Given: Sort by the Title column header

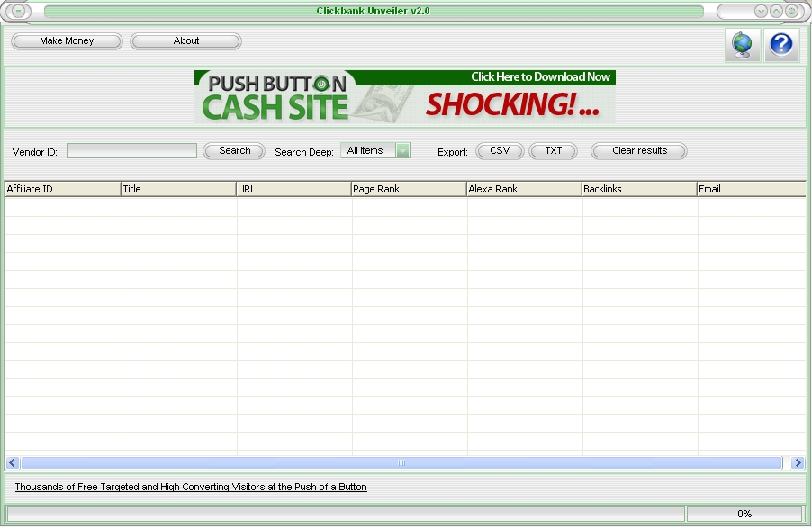Looking at the screenshot, I should 178,189.
